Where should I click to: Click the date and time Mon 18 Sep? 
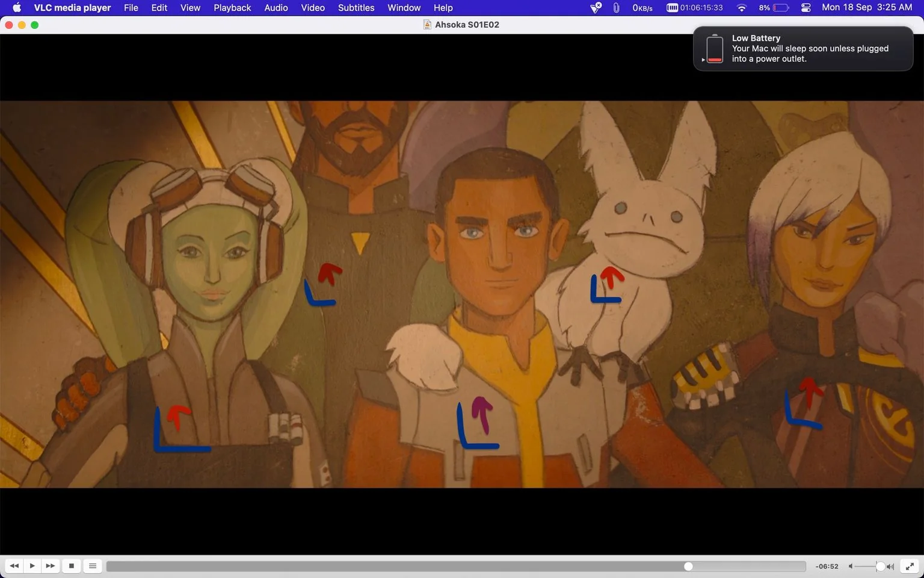867,8
